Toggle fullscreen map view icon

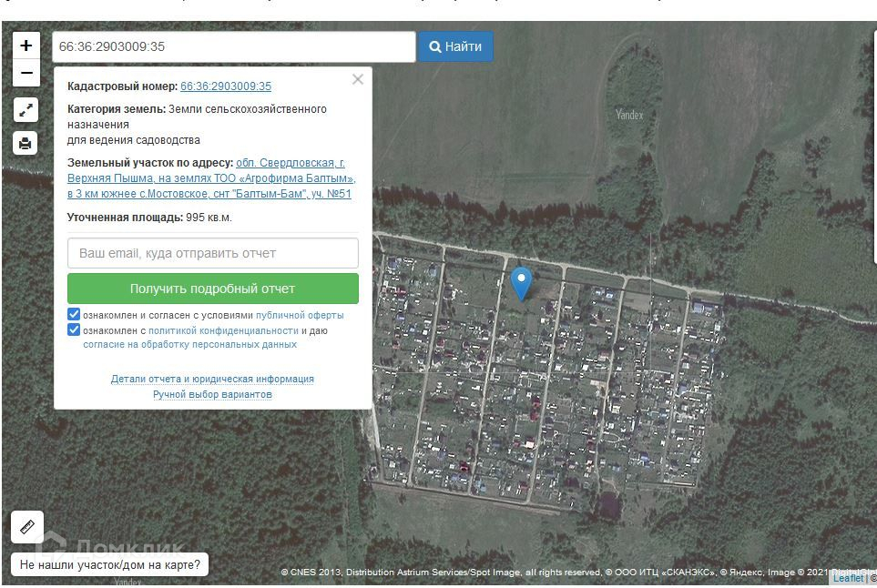coord(25,110)
